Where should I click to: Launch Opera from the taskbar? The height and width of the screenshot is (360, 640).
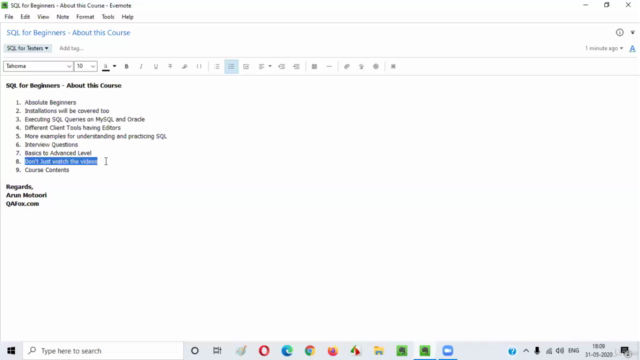click(x=264, y=351)
